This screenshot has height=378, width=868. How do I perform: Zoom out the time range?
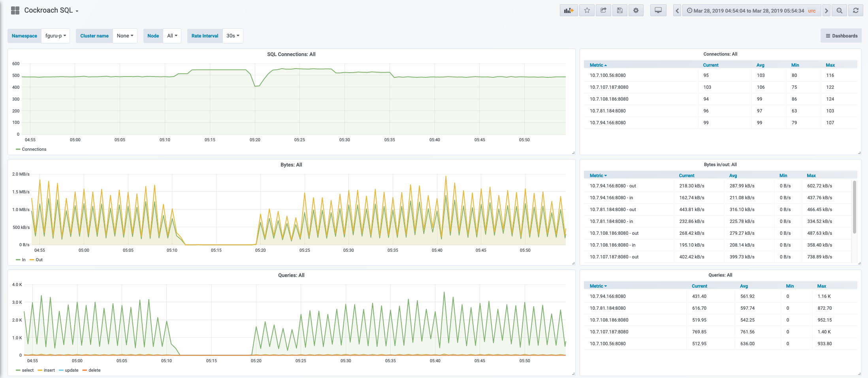[840, 11]
